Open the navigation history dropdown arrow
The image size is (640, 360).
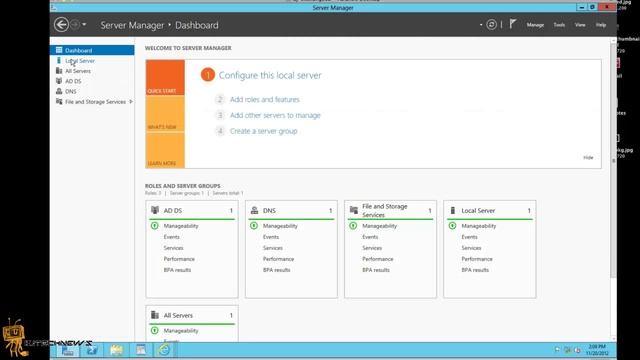[84, 24]
